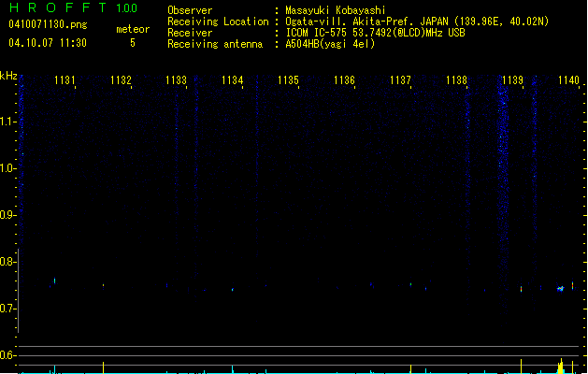Click the 1136 time axis marker
Image resolution: width=588 pixels, height=374 pixels.
344,80
